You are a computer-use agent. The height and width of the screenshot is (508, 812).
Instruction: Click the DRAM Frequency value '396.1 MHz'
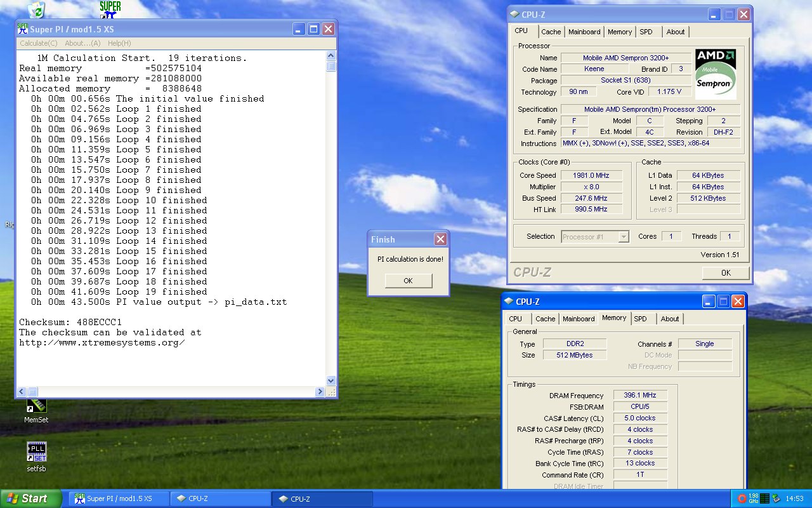(640, 395)
